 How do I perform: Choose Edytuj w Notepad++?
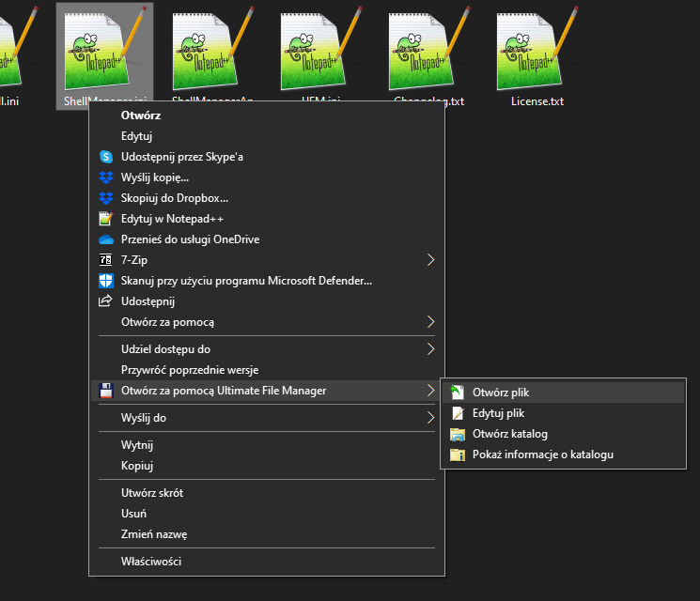coord(267,219)
